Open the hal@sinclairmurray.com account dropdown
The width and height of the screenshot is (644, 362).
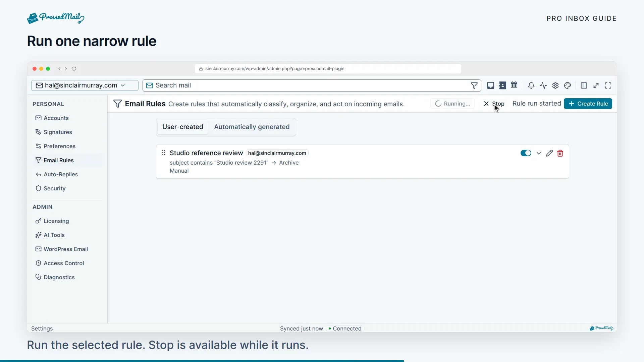point(85,85)
